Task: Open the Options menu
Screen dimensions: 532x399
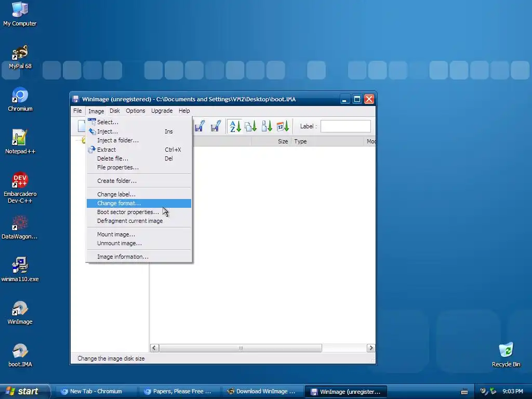Action: (x=136, y=111)
